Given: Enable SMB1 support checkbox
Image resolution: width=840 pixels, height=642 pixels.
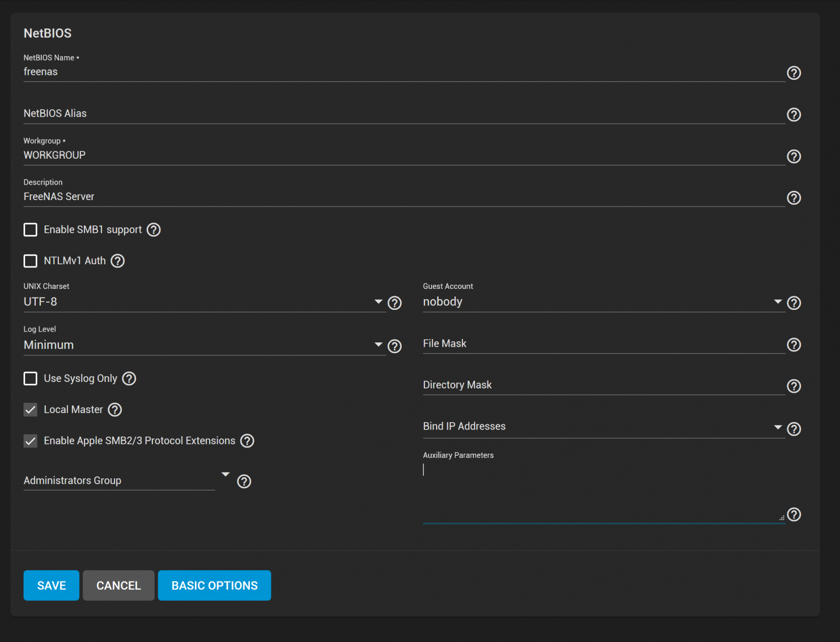Looking at the screenshot, I should click(30, 230).
